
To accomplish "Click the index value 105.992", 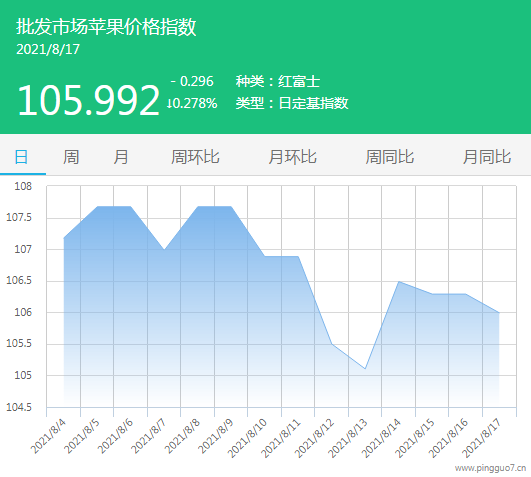I will click(x=88, y=100).
